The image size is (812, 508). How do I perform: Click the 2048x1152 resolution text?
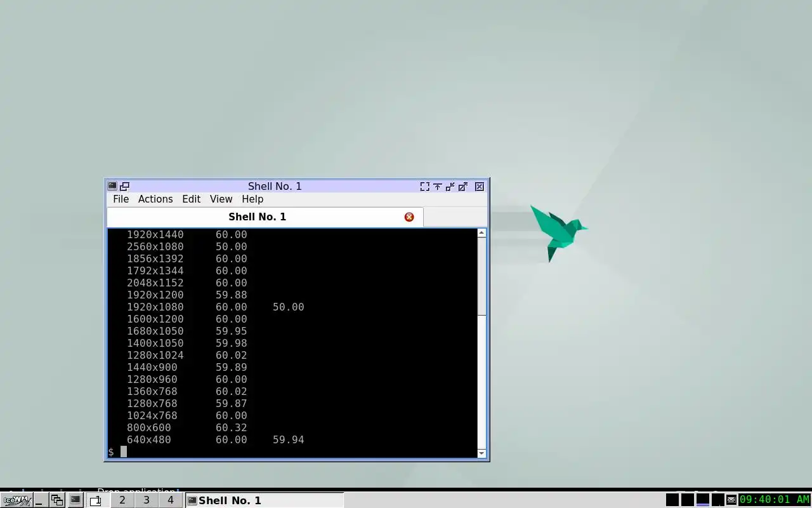(x=155, y=283)
